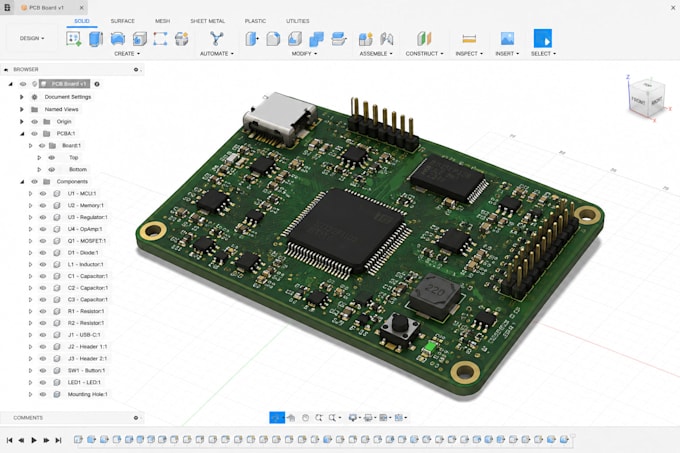
Task: Hide the Components folder
Action: tap(34, 182)
